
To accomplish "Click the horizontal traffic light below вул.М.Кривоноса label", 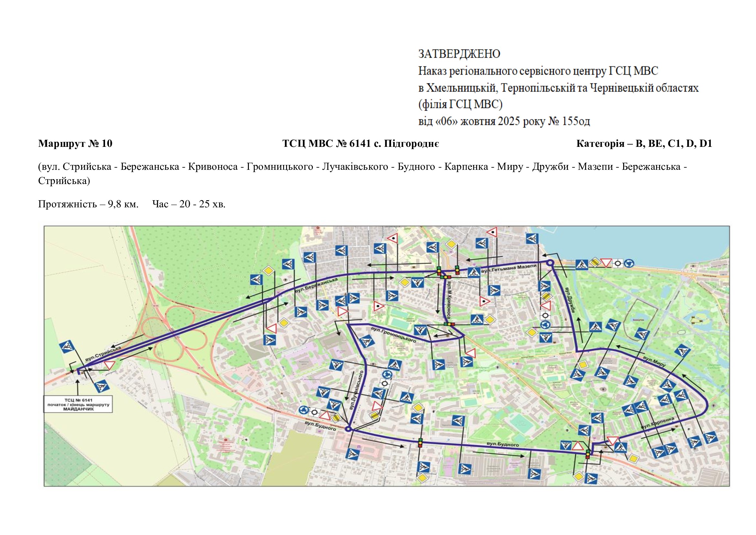I will click(x=449, y=324).
